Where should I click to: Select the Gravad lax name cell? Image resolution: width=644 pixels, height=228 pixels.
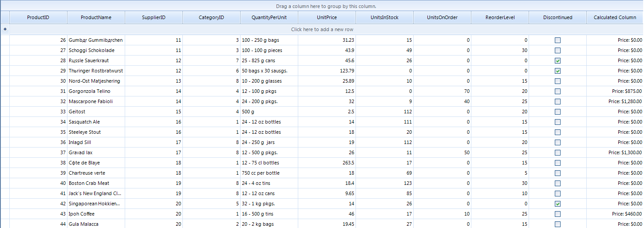point(96,152)
